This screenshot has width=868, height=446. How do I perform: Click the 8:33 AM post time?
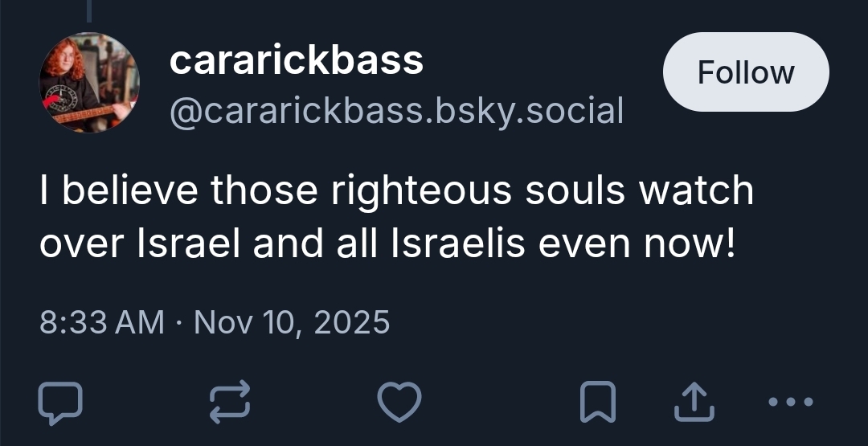tap(100, 322)
